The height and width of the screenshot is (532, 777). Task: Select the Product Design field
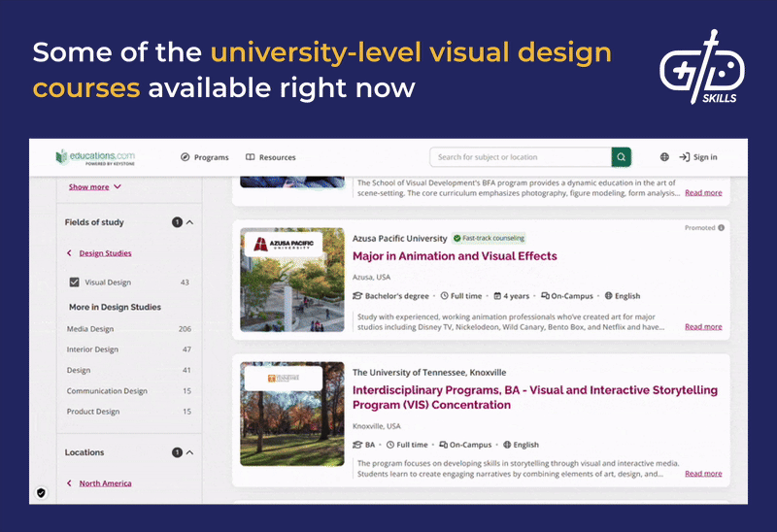[129, 412]
